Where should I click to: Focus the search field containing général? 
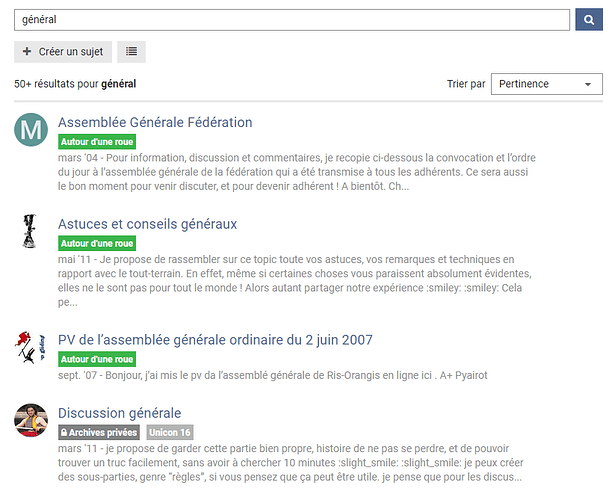tap(292, 20)
